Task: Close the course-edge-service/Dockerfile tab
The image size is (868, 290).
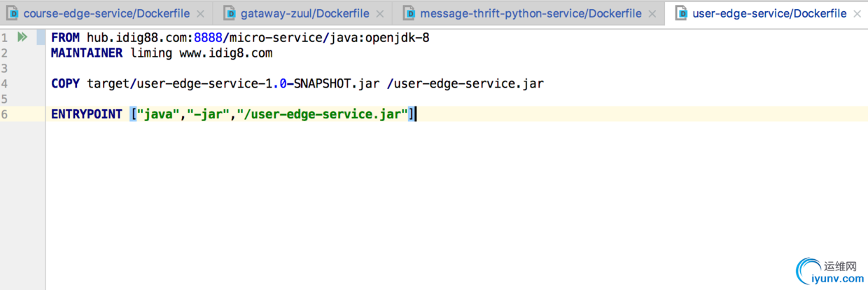Action: click(x=201, y=14)
